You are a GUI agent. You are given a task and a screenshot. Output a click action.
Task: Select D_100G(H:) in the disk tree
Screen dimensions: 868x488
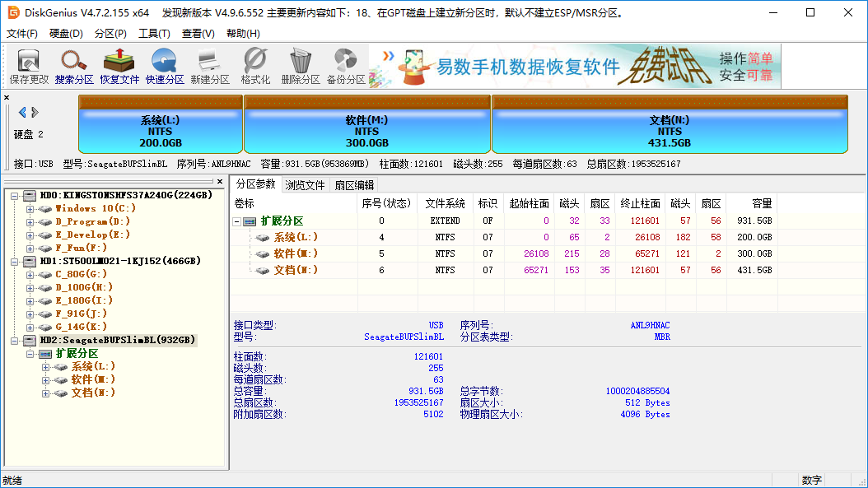pyautogui.click(x=84, y=287)
